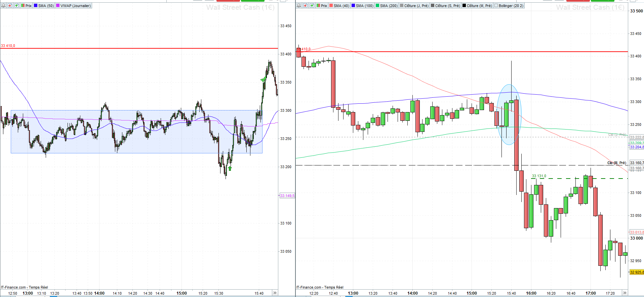Viewport: 644px width, 297px height.
Task: Click IT-Finance.com footer text in left chart
Action: 25,287
